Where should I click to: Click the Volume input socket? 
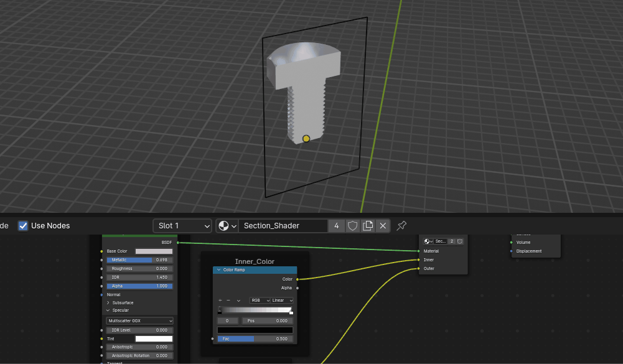pyautogui.click(x=512, y=243)
